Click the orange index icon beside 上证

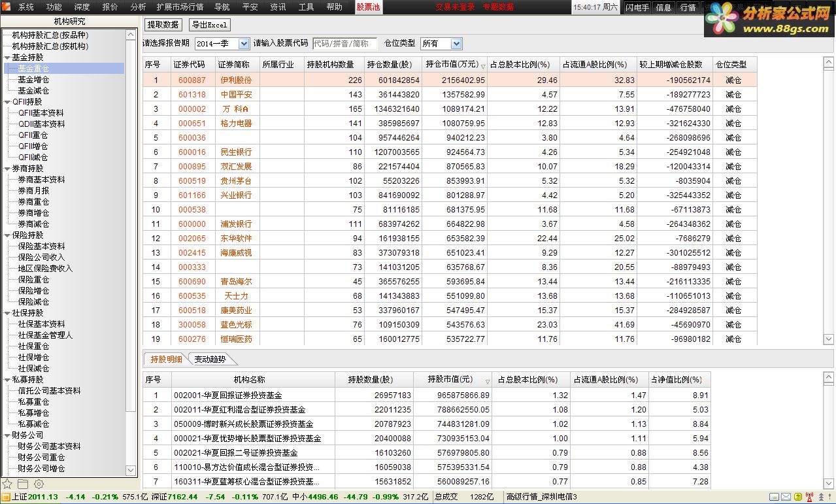pyautogui.click(x=6, y=497)
